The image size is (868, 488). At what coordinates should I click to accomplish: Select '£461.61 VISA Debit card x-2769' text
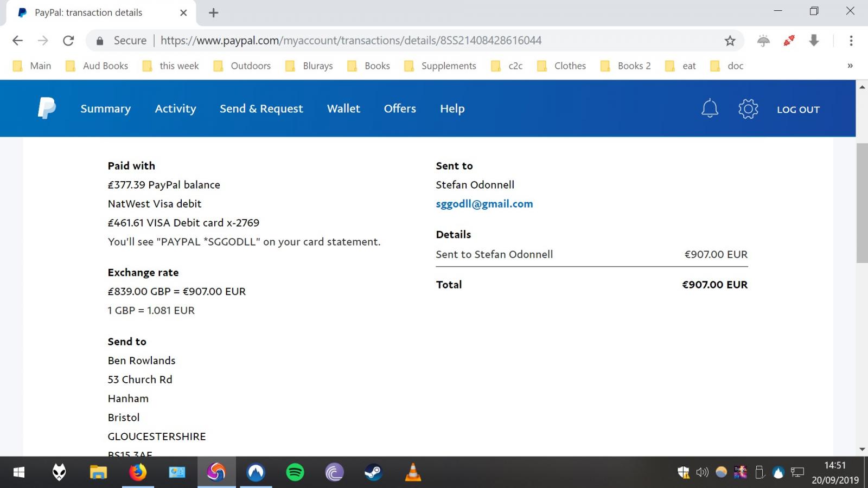[x=183, y=223]
